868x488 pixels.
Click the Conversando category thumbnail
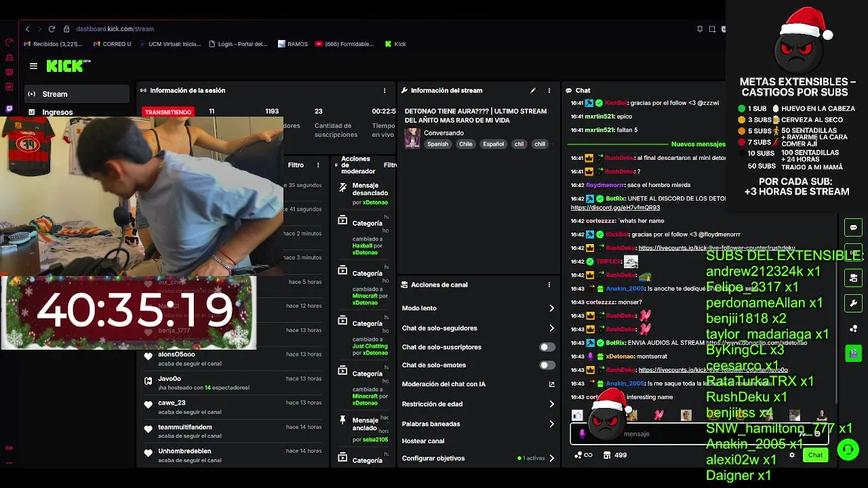click(412, 138)
